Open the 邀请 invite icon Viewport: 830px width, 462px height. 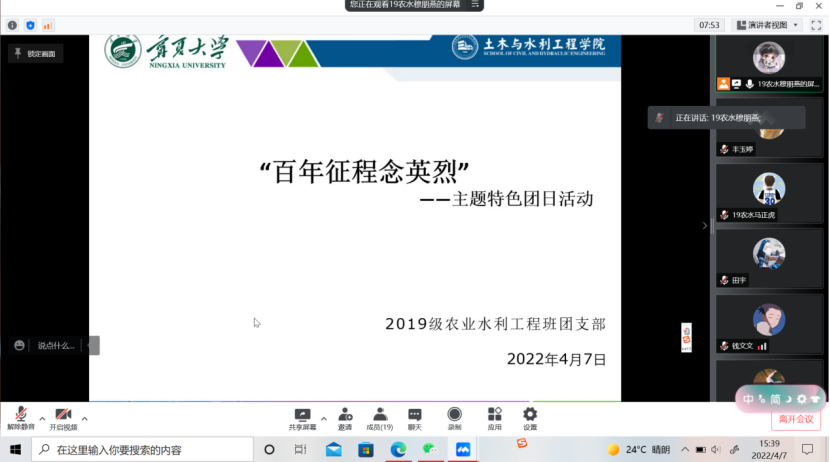pyautogui.click(x=345, y=417)
